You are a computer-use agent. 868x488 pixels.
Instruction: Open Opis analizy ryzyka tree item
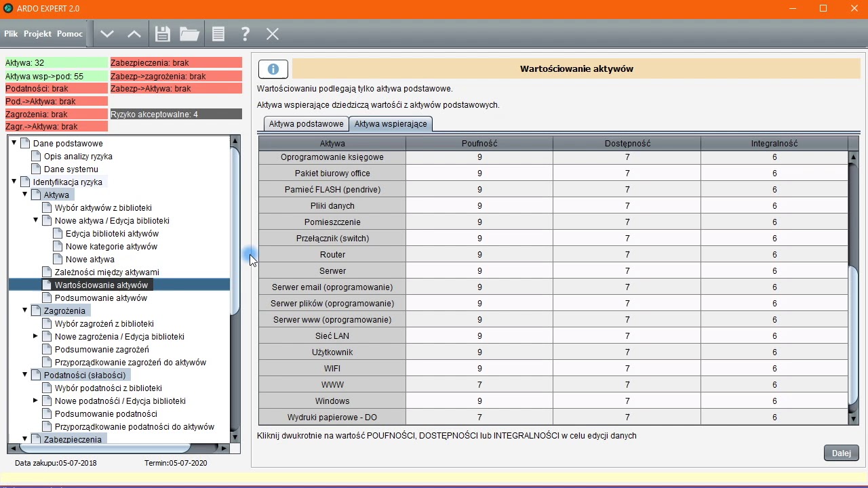[78, 156]
